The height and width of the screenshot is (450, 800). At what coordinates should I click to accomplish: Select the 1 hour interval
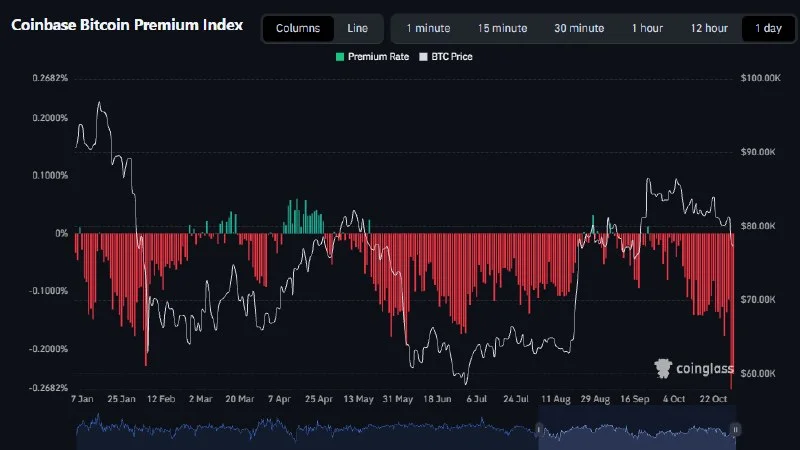click(647, 29)
